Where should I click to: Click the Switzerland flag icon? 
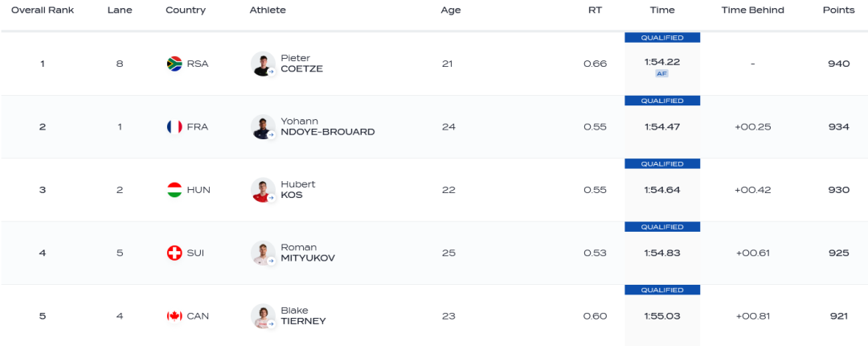174,253
